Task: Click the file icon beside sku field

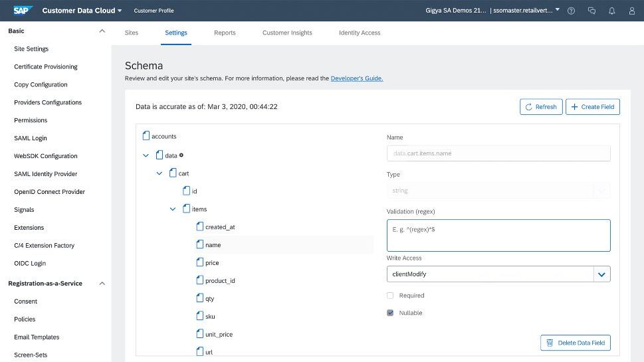Action: (199, 316)
